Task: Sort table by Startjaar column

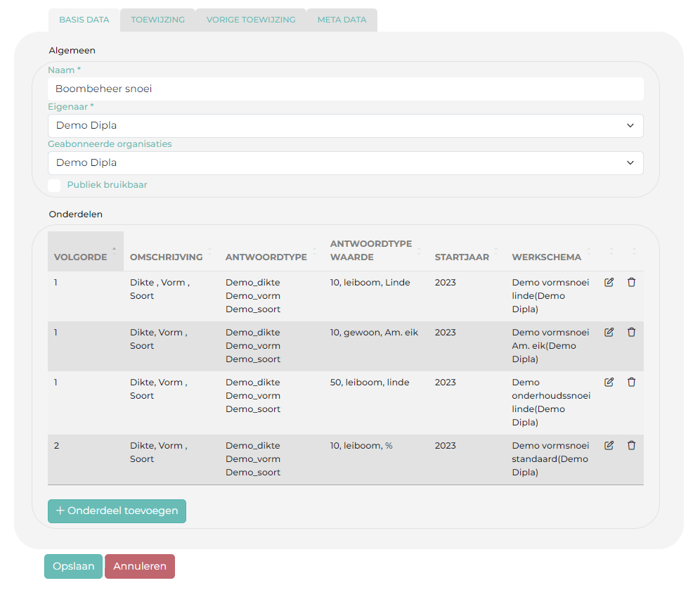Action: [x=462, y=257]
